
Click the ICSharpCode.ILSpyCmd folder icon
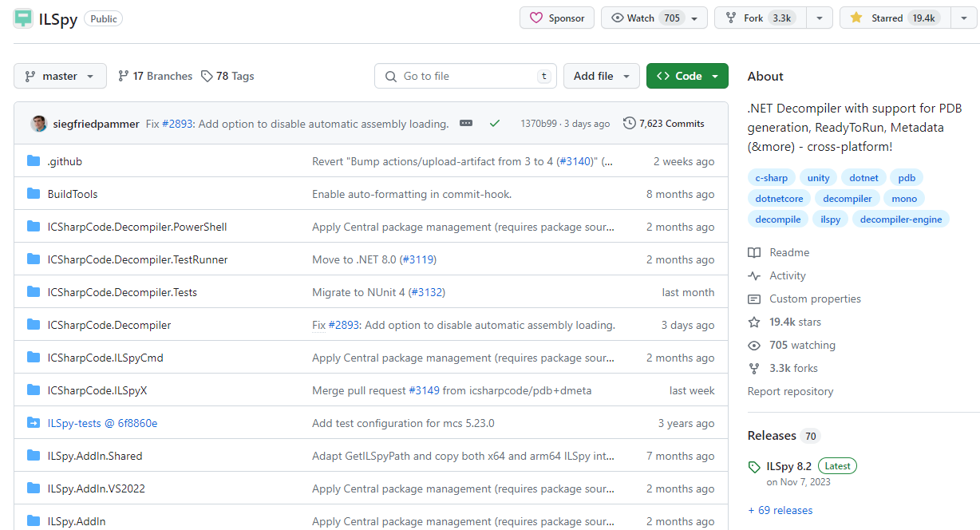tap(34, 358)
